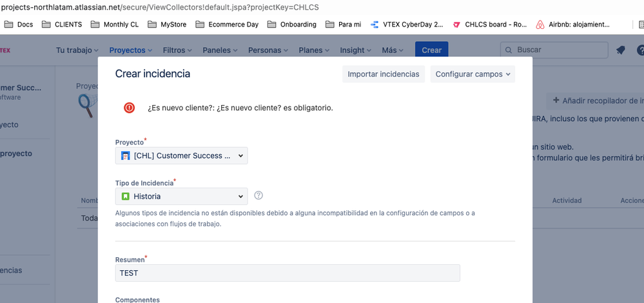Click the Actividad column header
The image size is (644, 303).
[x=567, y=200]
